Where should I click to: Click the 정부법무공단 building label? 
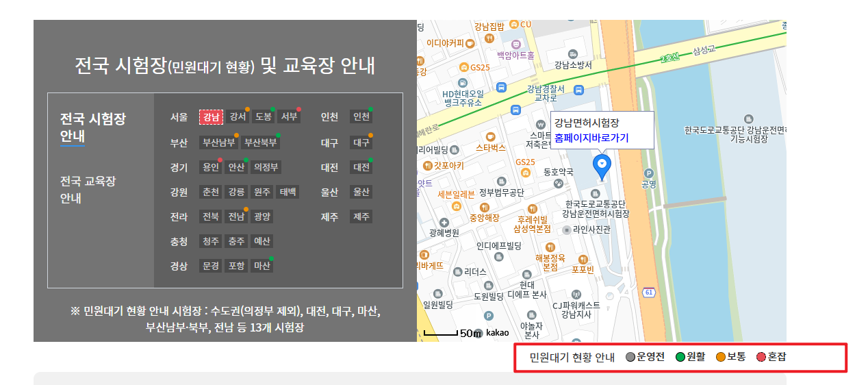pyautogui.click(x=501, y=192)
